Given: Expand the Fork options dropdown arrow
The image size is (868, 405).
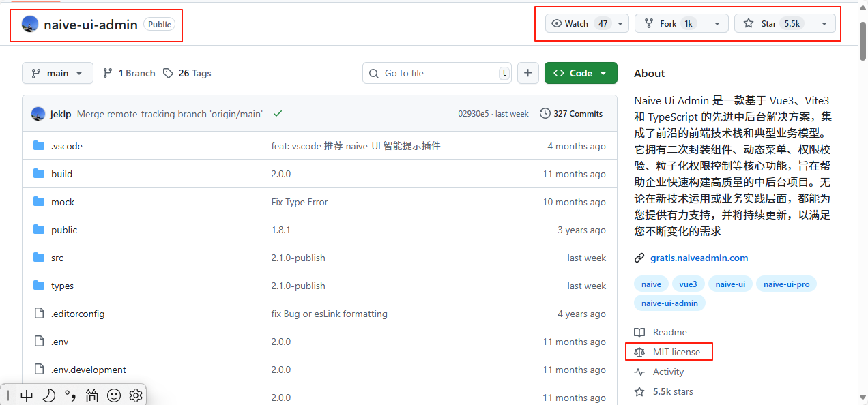Looking at the screenshot, I should [x=717, y=23].
